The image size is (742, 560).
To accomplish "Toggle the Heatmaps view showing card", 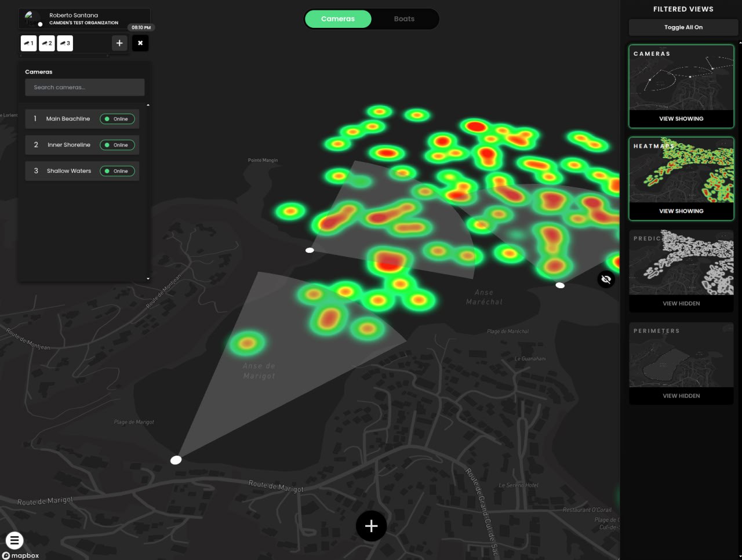I will 681,179.
